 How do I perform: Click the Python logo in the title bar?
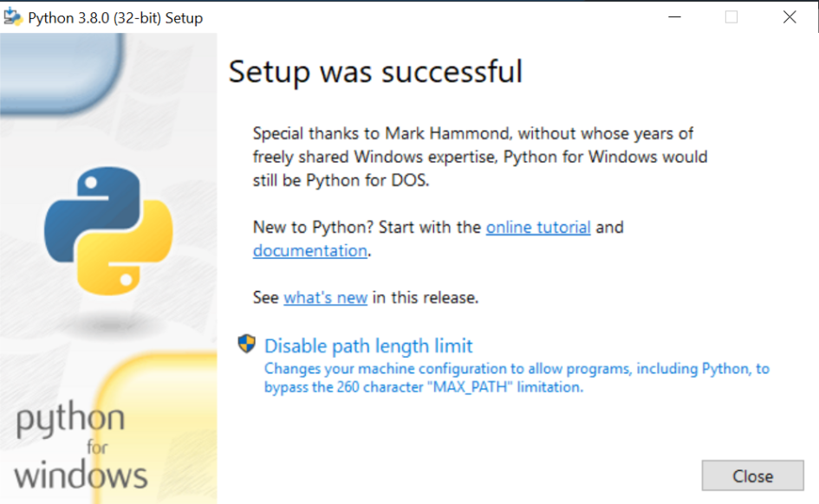[x=14, y=16]
